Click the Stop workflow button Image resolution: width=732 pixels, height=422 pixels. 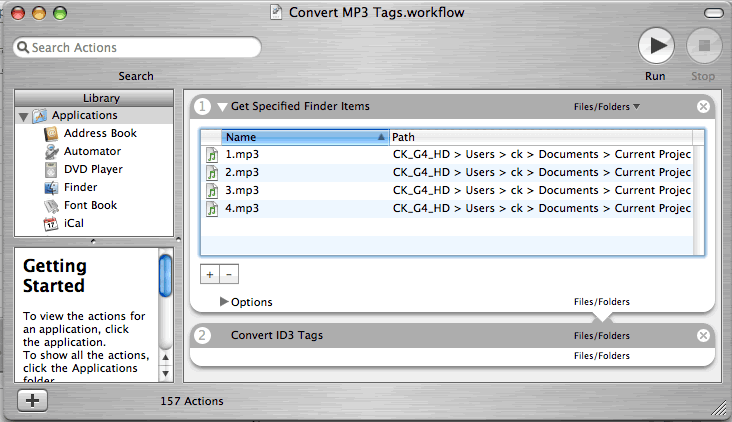pyautogui.click(x=704, y=46)
